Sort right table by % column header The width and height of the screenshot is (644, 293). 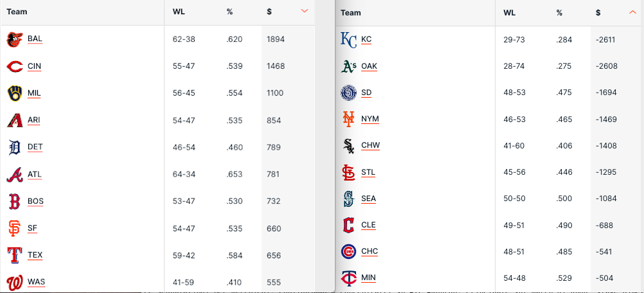(x=559, y=13)
